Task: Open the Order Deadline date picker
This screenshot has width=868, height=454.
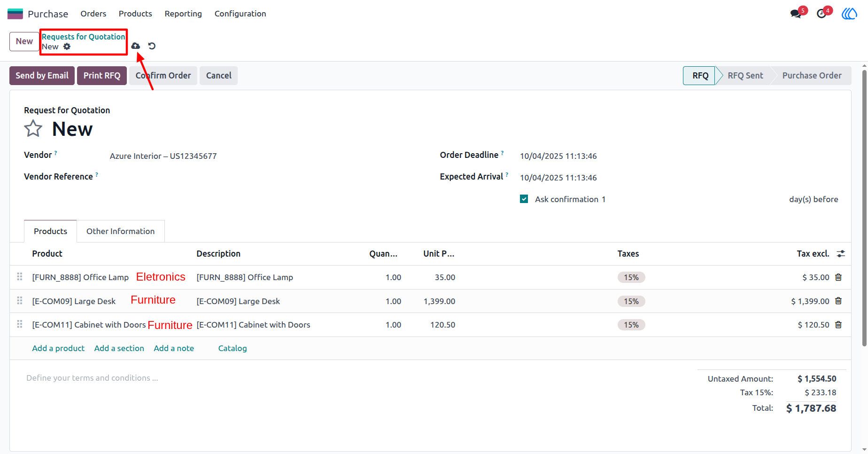Action: coord(558,156)
